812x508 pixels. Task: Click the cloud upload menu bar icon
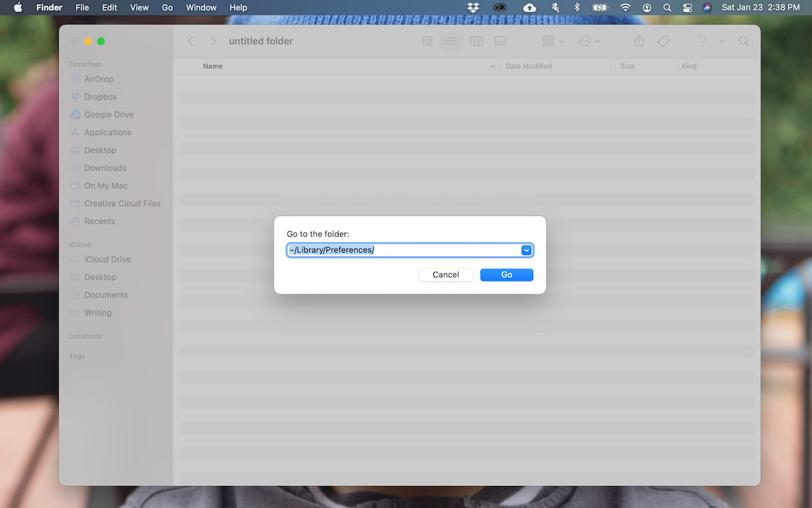click(x=529, y=7)
